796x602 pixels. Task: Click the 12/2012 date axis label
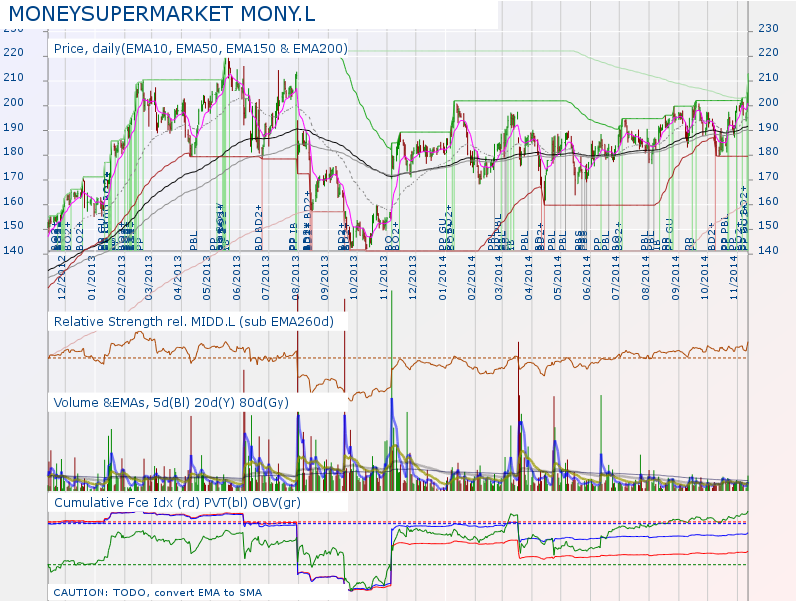point(62,278)
